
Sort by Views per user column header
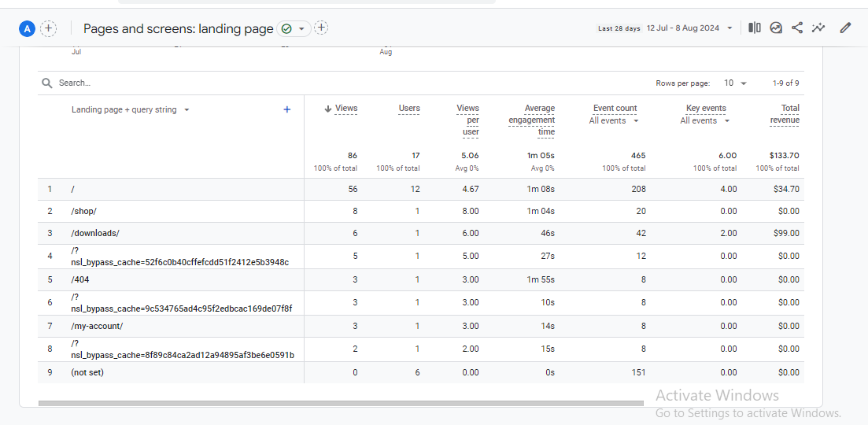(467, 120)
